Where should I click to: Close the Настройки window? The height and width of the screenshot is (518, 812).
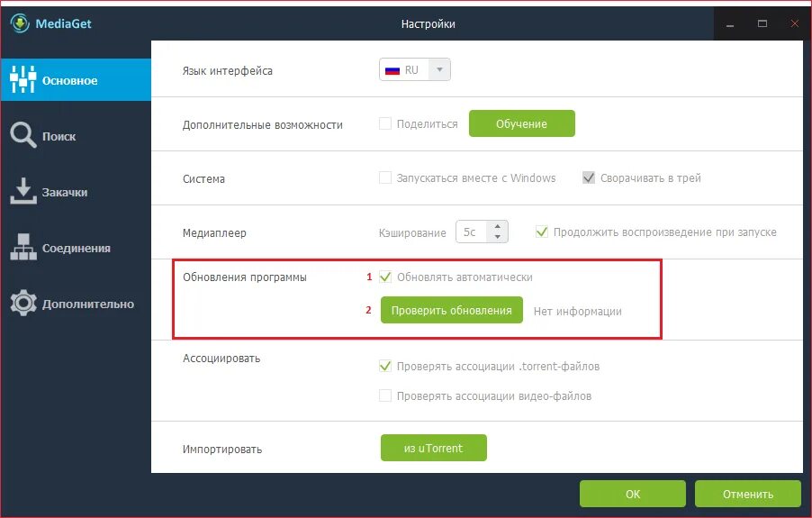tap(794, 23)
